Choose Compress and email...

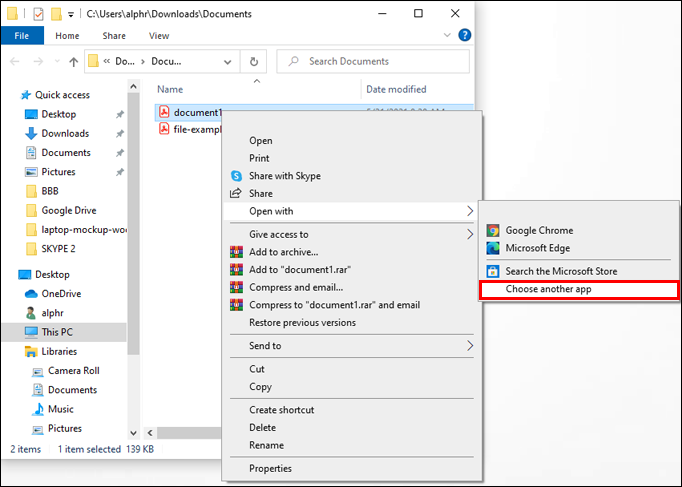(352, 287)
